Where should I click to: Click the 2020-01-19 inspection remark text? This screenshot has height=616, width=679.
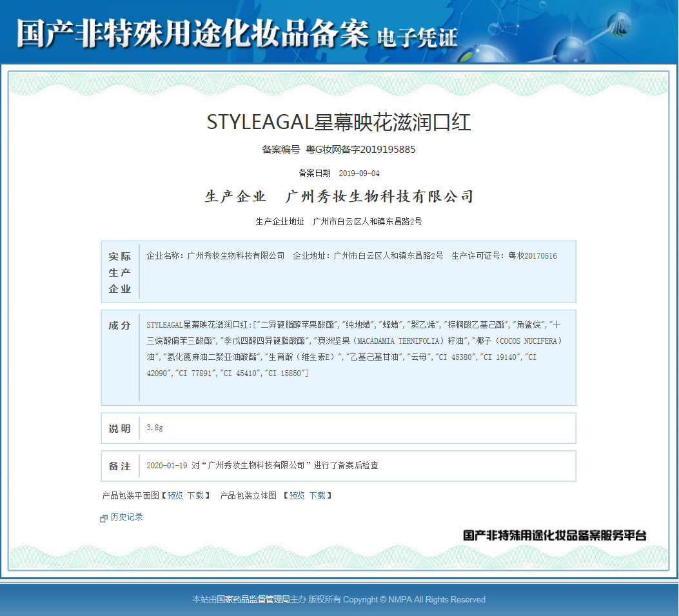coord(262,465)
